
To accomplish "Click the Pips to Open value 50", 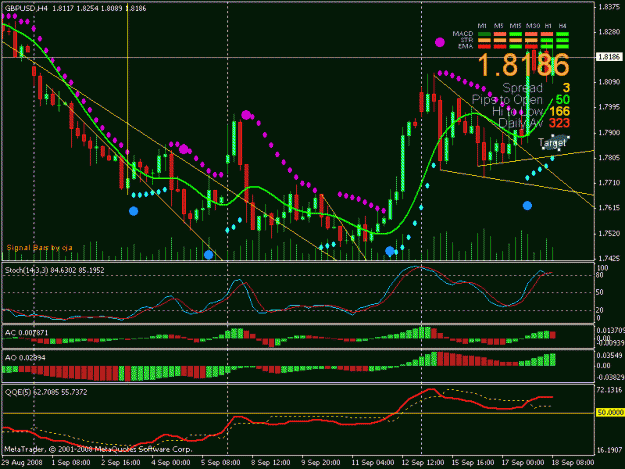I will 562,100.
